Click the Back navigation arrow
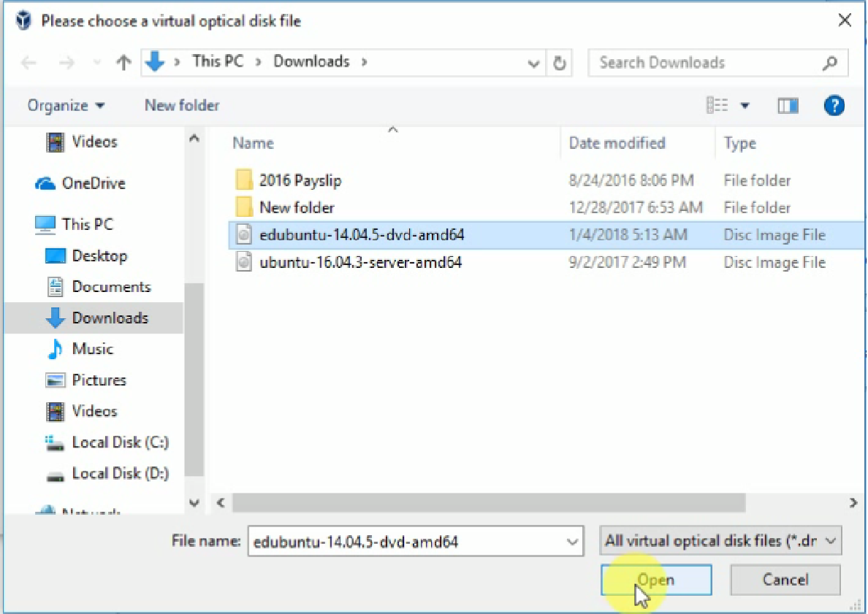 28,63
